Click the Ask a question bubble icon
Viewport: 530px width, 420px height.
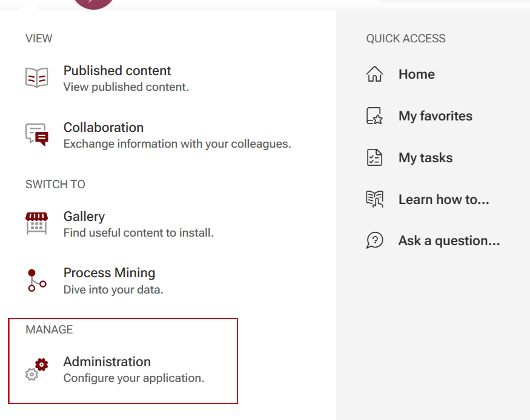[374, 240]
